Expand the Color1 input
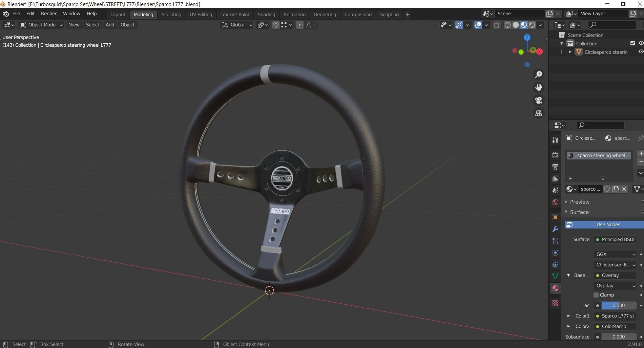 (x=568, y=316)
